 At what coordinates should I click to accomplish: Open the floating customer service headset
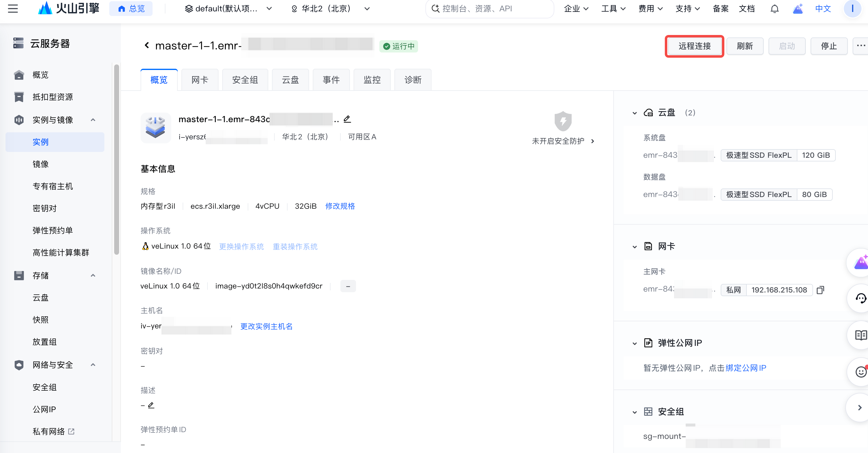coord(860,298)
